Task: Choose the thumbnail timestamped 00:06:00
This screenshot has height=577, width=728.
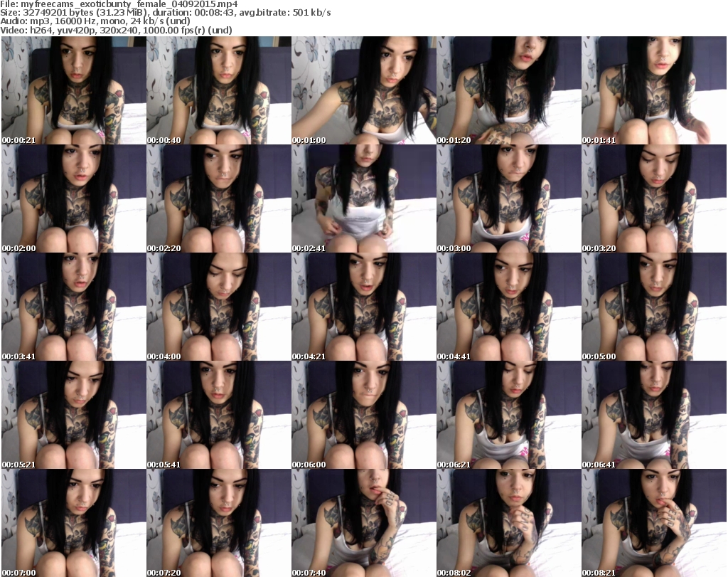Action: [x=363, y=415]
